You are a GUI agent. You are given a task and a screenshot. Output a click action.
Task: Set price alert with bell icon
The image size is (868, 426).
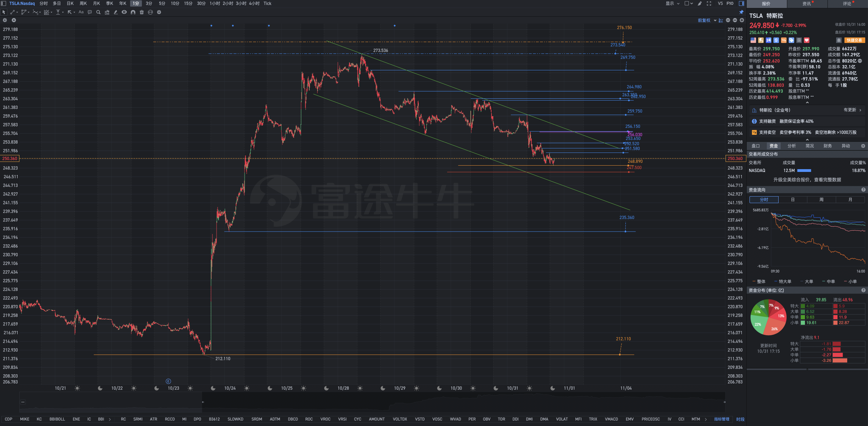point(839,40)
